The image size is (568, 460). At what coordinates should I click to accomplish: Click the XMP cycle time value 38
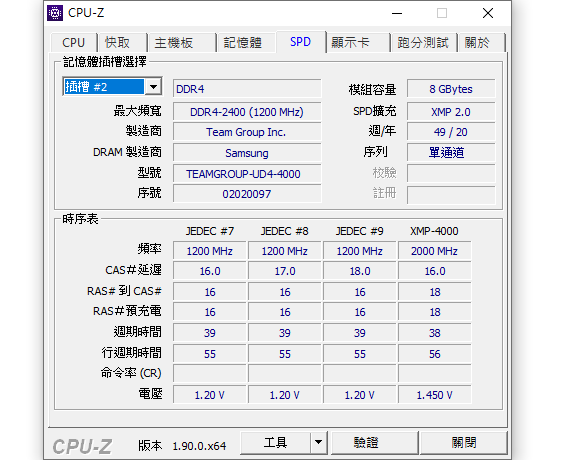click(435, 333)
